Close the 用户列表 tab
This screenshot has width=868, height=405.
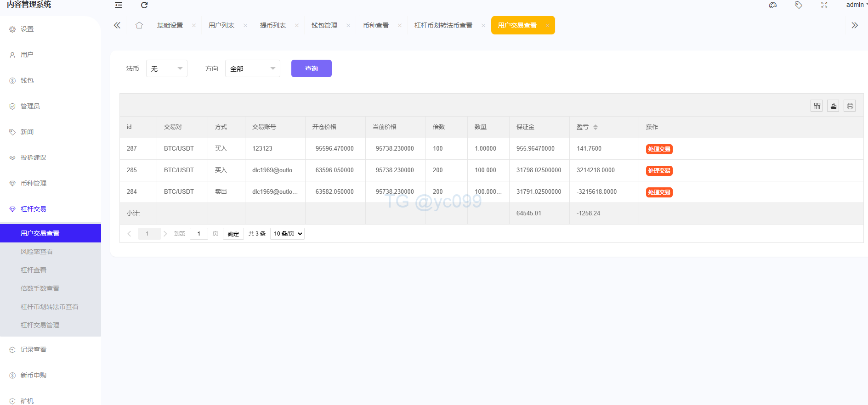point(245,25)
